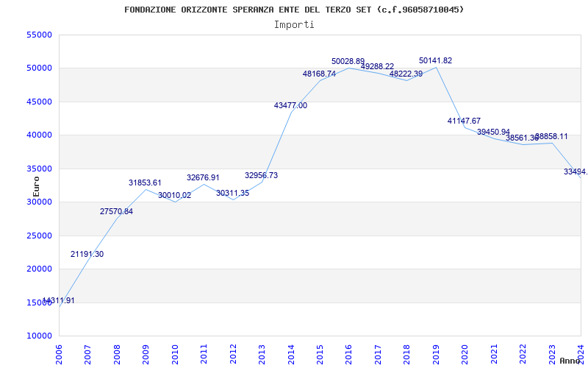Click the data label 38561.36

pos(522,138)
